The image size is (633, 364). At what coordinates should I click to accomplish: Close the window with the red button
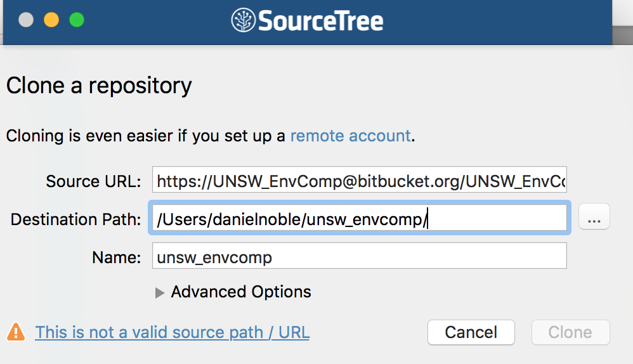coord(26,20)
